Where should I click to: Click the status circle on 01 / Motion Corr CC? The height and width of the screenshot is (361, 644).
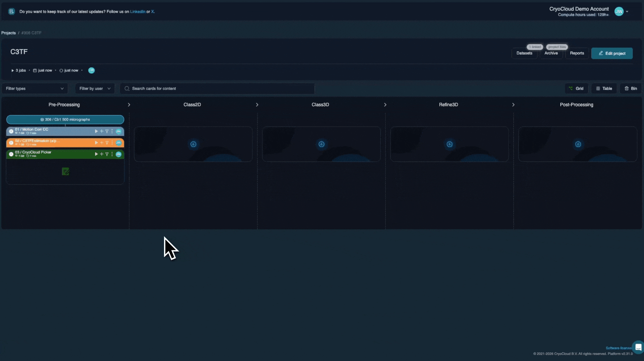pyautogui.click(x=11, y=131)
